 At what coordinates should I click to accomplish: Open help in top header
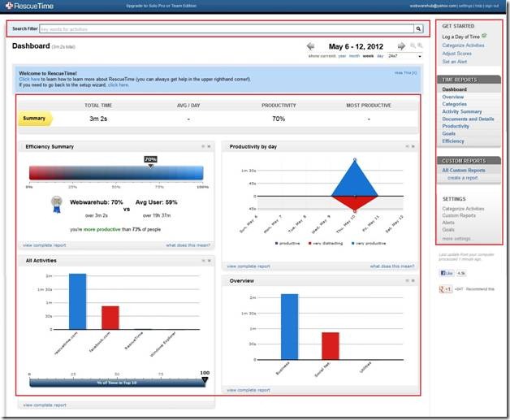pos(479,6)
